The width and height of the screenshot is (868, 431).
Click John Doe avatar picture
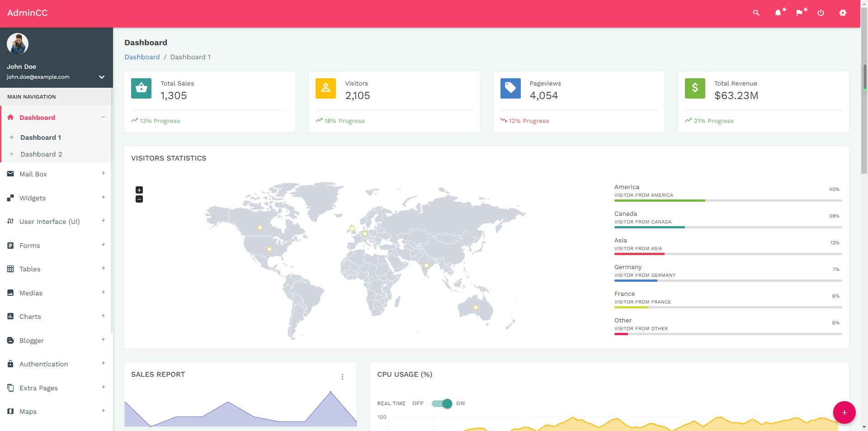pyautogui.click(x=18, y=44)
